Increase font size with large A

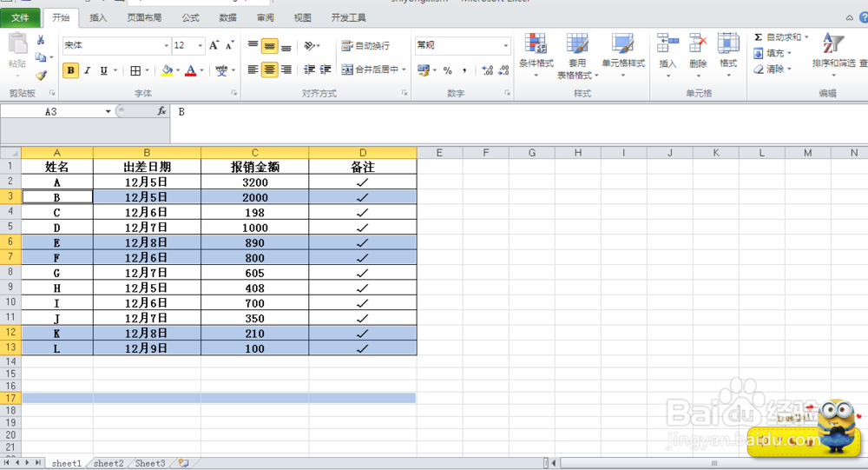[214, 45]
